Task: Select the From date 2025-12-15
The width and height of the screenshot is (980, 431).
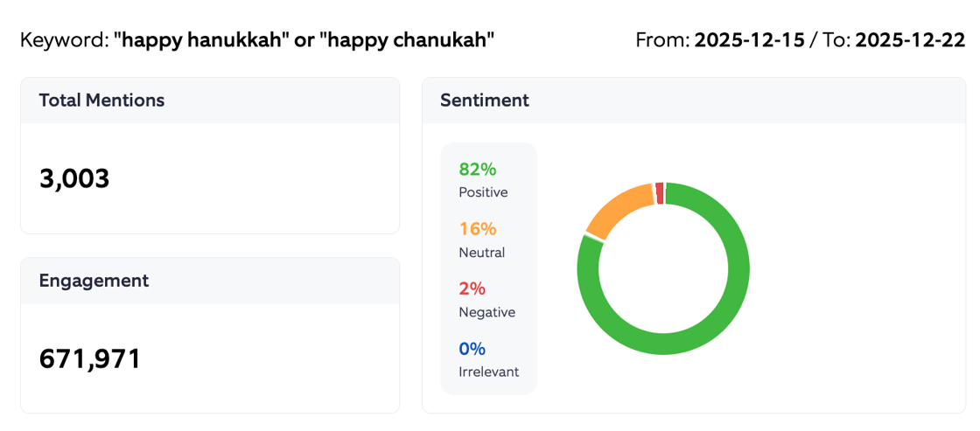Action: point(749,40)
